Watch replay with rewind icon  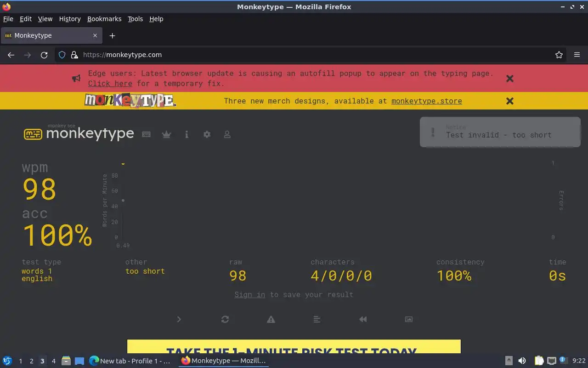coord(363,319)
